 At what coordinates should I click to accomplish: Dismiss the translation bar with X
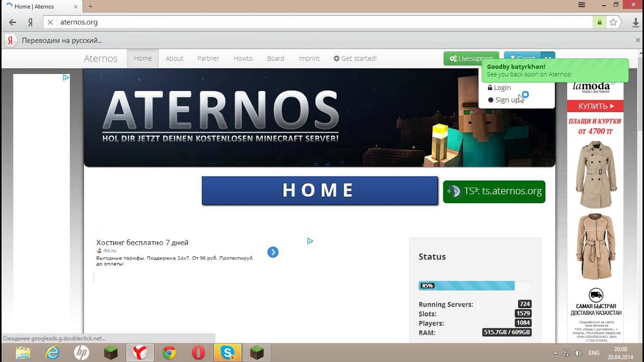(638, 40)
